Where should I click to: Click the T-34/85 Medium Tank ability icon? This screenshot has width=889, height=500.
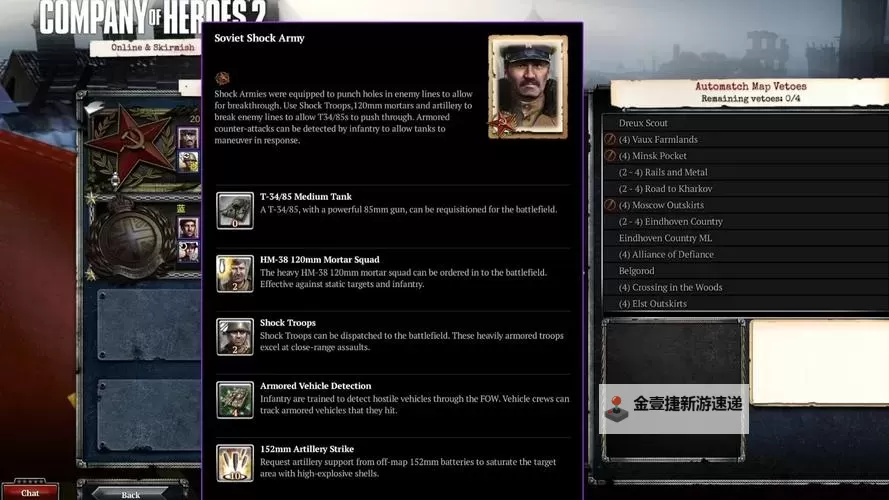235,211
